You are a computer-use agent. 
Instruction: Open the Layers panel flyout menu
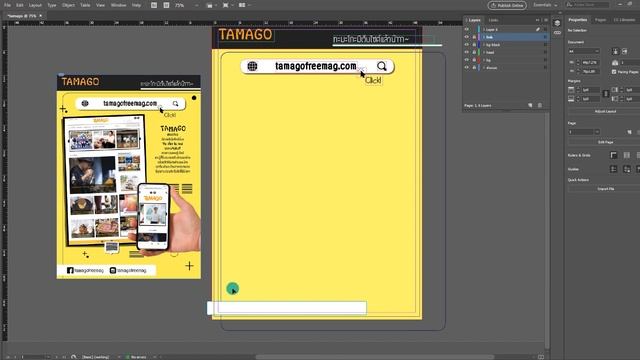coord(546,20)
